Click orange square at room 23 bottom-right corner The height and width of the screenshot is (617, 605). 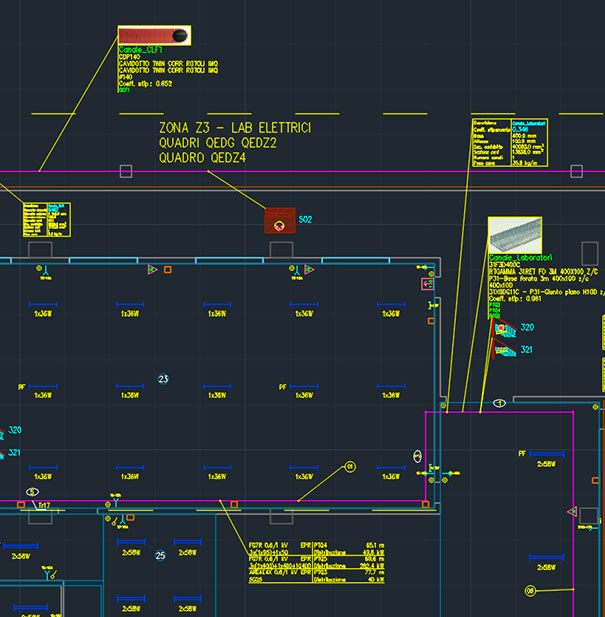coord(425,504)
